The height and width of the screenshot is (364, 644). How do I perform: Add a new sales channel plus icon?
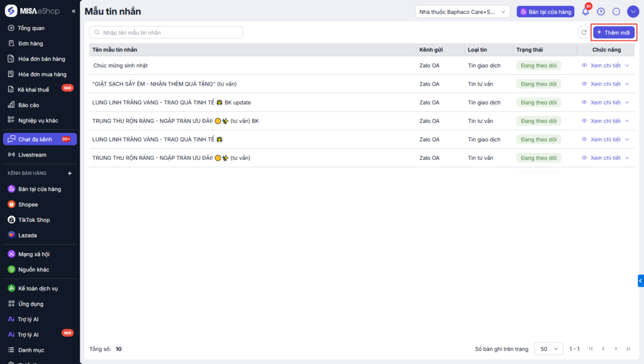70,173
